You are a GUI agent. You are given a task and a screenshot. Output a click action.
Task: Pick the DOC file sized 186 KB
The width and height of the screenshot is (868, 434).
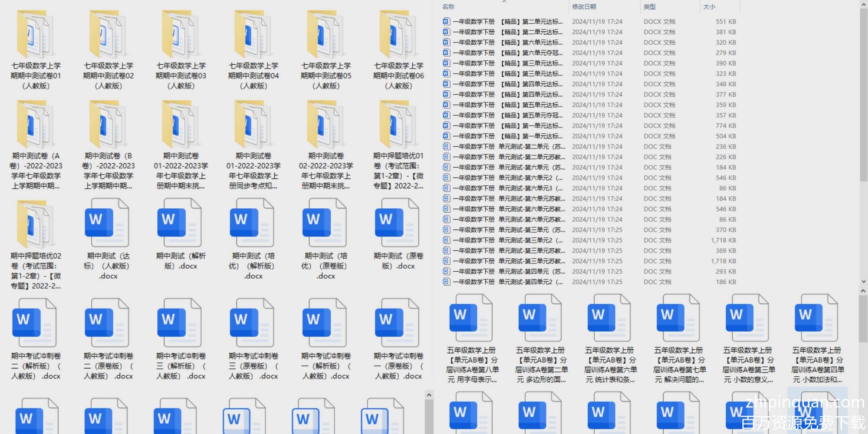pos(589,282)
